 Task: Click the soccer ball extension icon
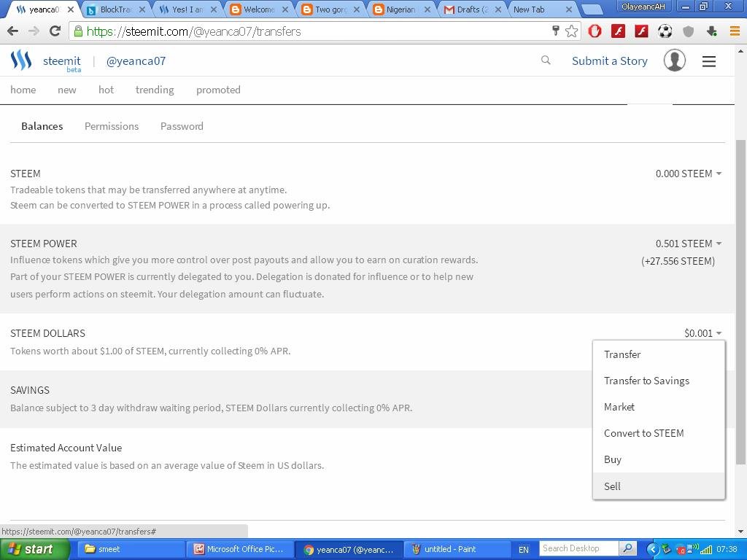tap(665, 31)
